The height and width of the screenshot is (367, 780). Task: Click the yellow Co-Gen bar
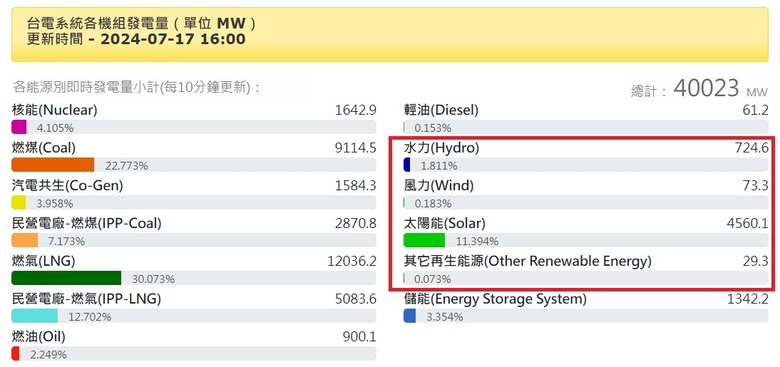pyautogui.click(x=18, y=203)
